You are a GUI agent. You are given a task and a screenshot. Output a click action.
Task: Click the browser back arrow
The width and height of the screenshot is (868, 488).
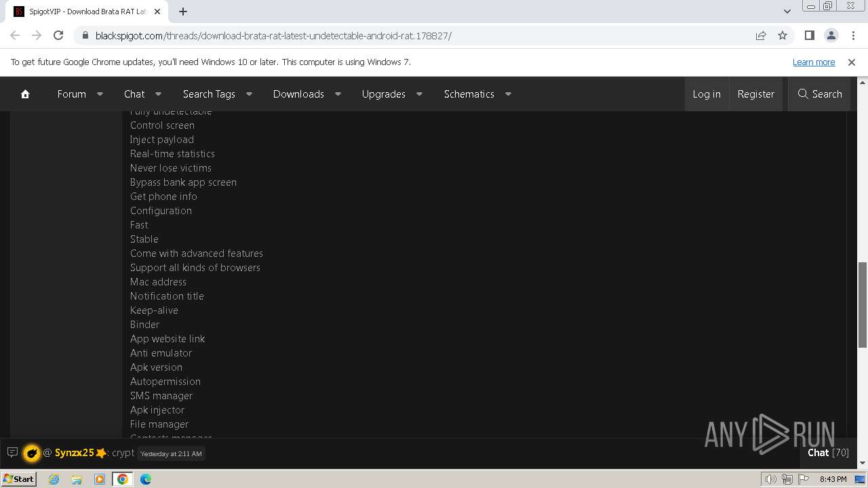click(15, 35)
